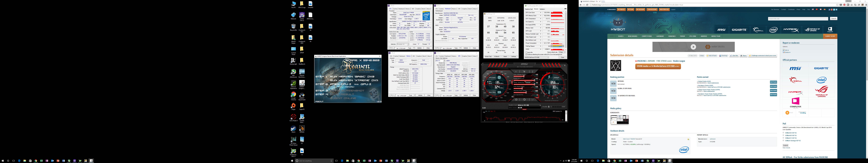Click MY PROFILE button on HWBOT top bar
This screenshot has width=868, height=163.
[x=621, y=9]
